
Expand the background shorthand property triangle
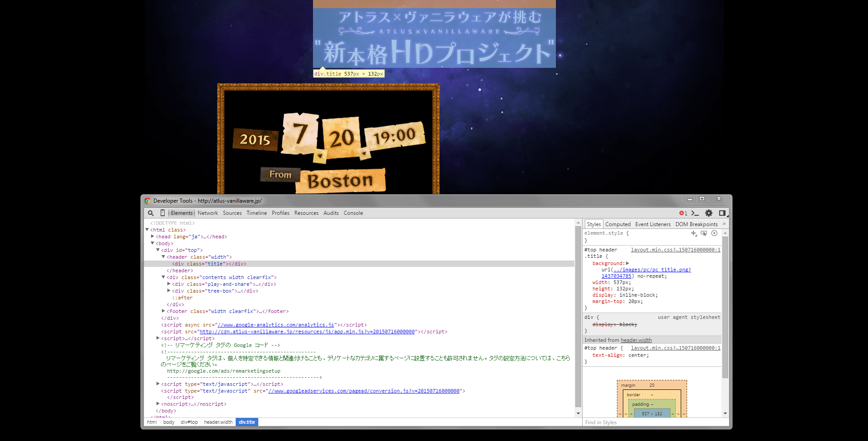click(x=627, y=263)
